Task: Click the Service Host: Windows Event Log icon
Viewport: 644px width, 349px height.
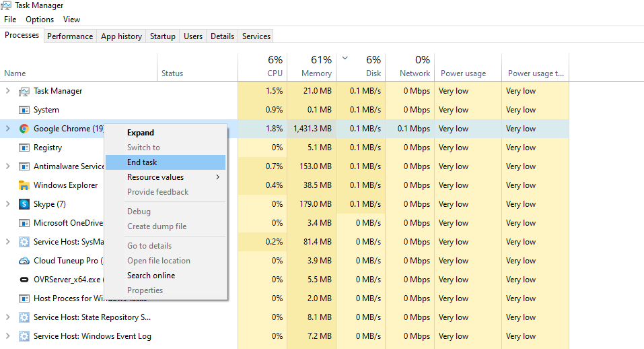Action: coord(24,336)
